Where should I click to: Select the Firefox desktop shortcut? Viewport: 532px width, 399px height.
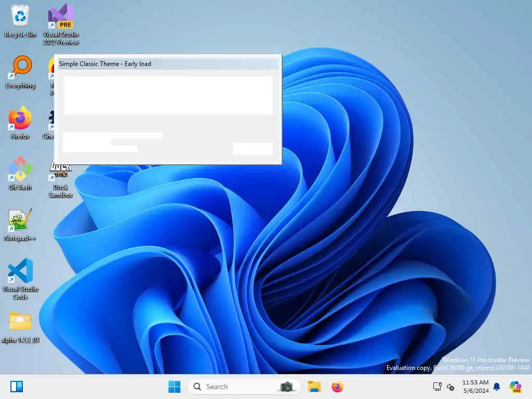click(20, 123)
